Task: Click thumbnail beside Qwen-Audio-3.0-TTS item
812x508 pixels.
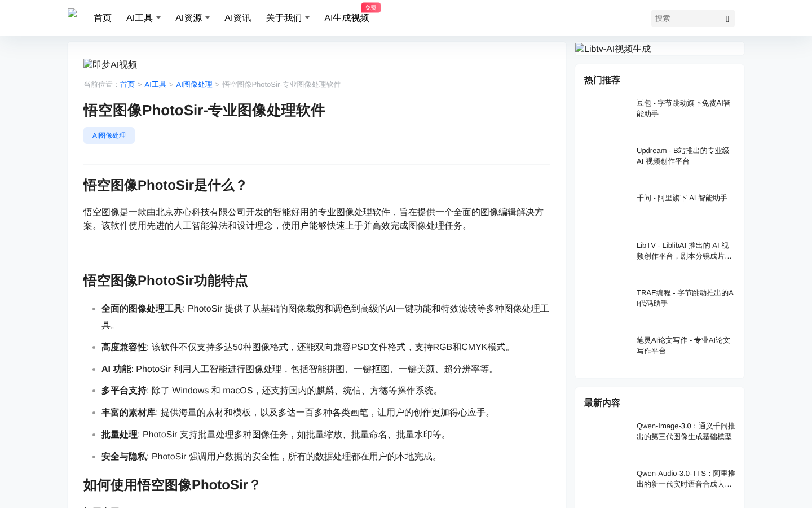Action: (607, 483)
